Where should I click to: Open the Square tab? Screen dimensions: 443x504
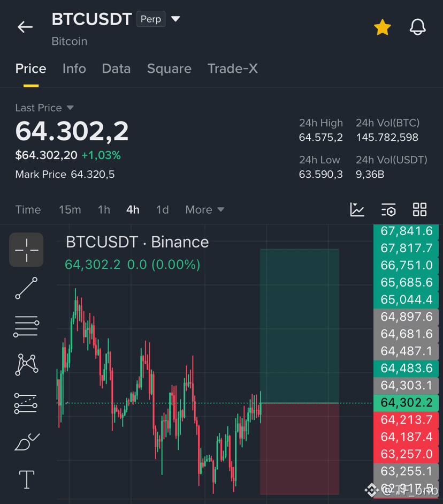click(x=169, y=69)
